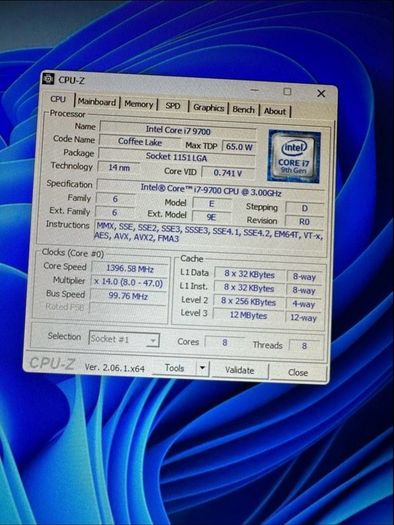
Task: Open the Tools dropdown arrow
Action: 202,368
